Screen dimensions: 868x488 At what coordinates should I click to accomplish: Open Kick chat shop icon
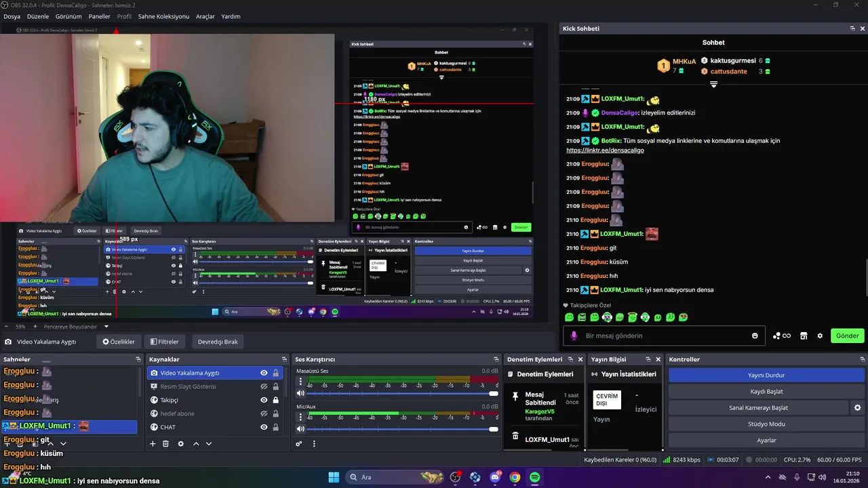804,335
